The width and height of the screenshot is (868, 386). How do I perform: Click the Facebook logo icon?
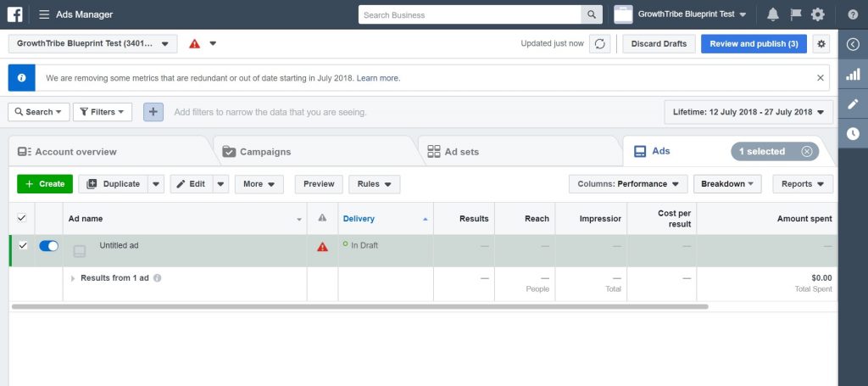[x=15, y=14]
